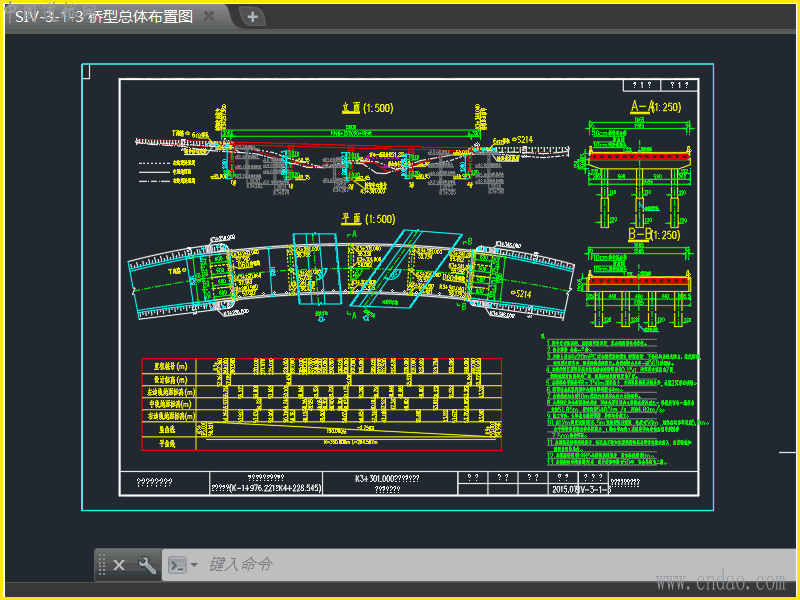Screen dimensions: 800x600
Task: Click the command prompt icon
Action: 177,565
